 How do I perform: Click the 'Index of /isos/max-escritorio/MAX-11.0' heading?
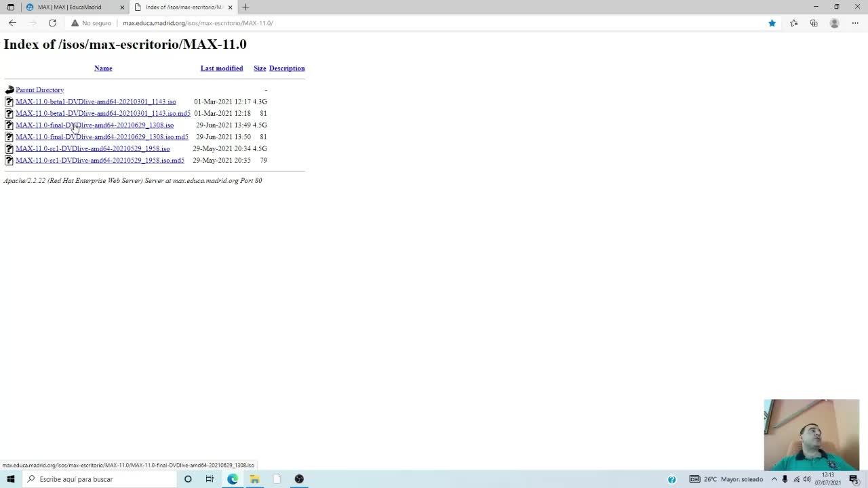(125, 44)
